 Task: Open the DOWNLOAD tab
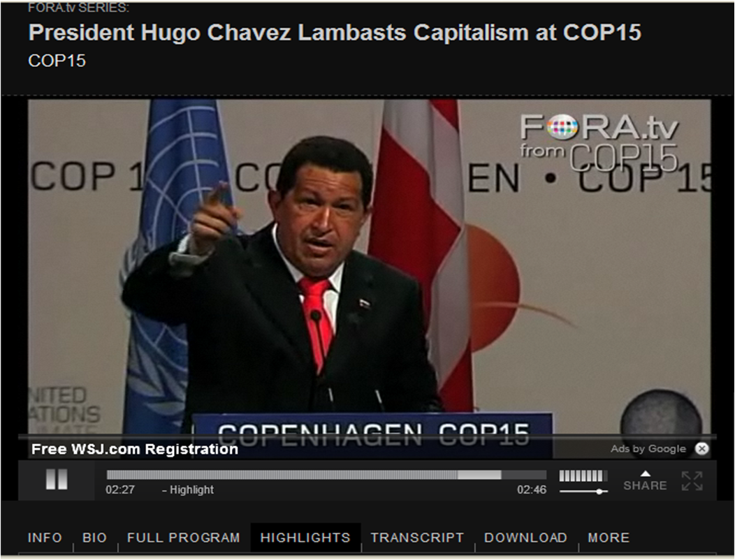(x=525, y=538)
